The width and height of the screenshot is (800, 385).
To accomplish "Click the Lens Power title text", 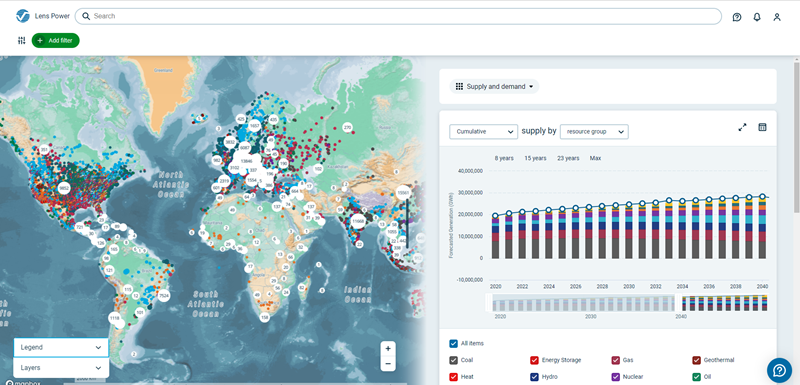I will pos(52,16).
